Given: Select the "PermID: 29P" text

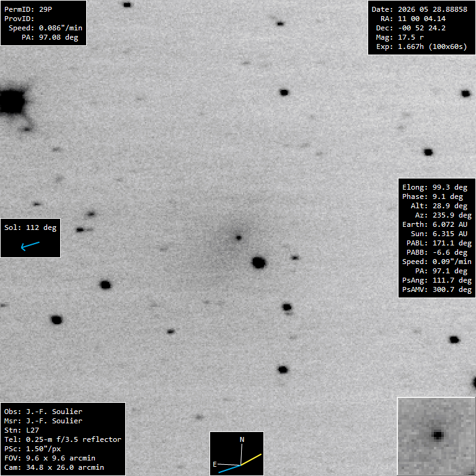Looking at the screenshot, I should click(x=29, y=9).
